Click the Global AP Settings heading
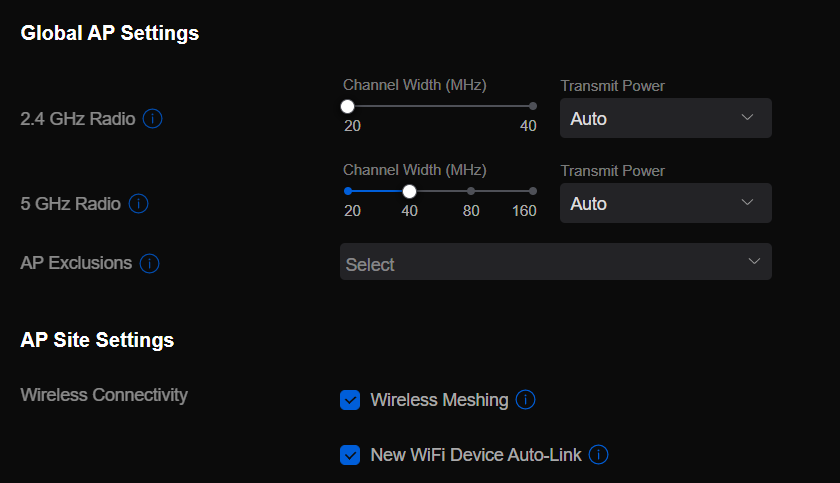The image size is (840, 483). (110, 33)
